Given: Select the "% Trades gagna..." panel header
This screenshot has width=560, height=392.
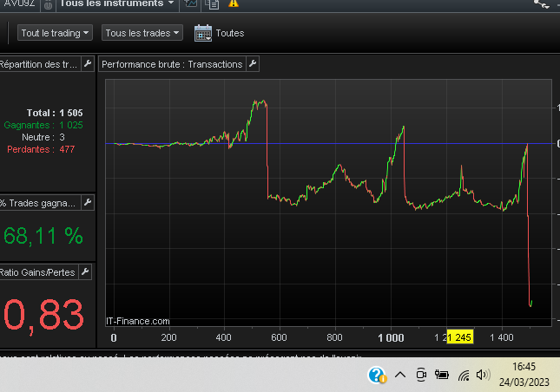Looking at the screenshot, I should pos(38,203).
